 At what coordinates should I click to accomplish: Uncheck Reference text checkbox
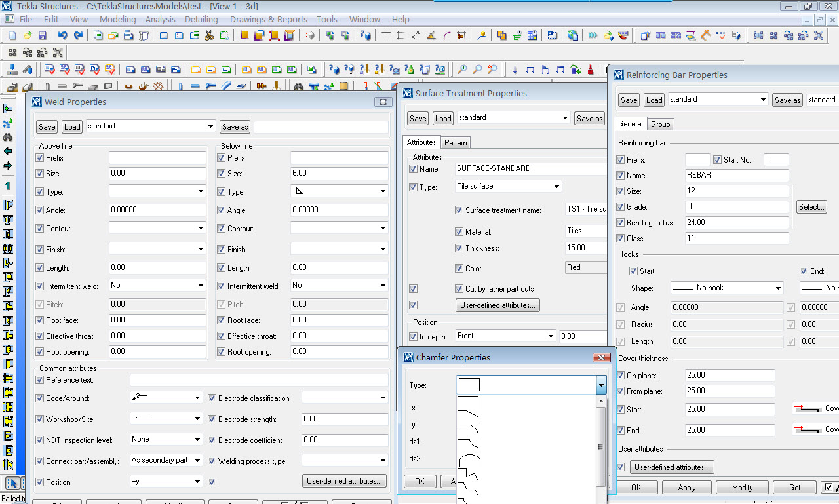click(40, 380)
